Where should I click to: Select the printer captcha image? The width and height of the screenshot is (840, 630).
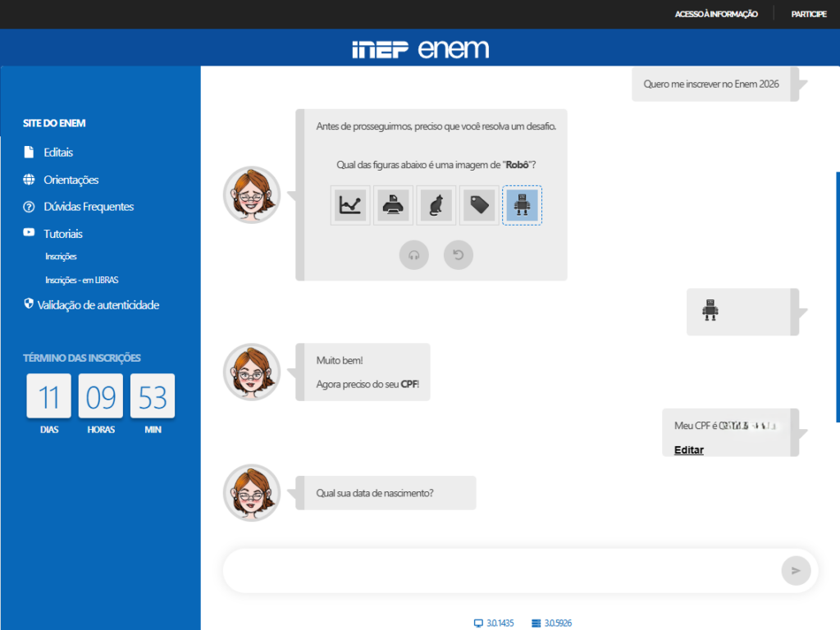click(x=393, y=205)
